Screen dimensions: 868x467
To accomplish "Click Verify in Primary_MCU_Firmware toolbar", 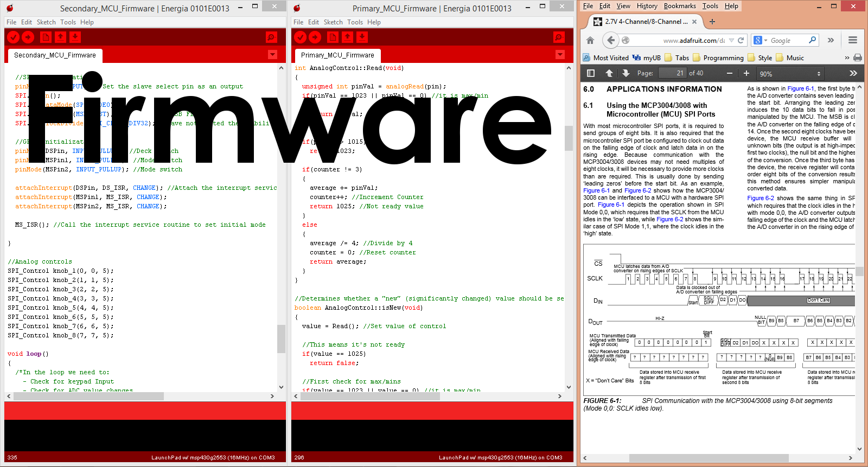I will (x=301, y=37).
